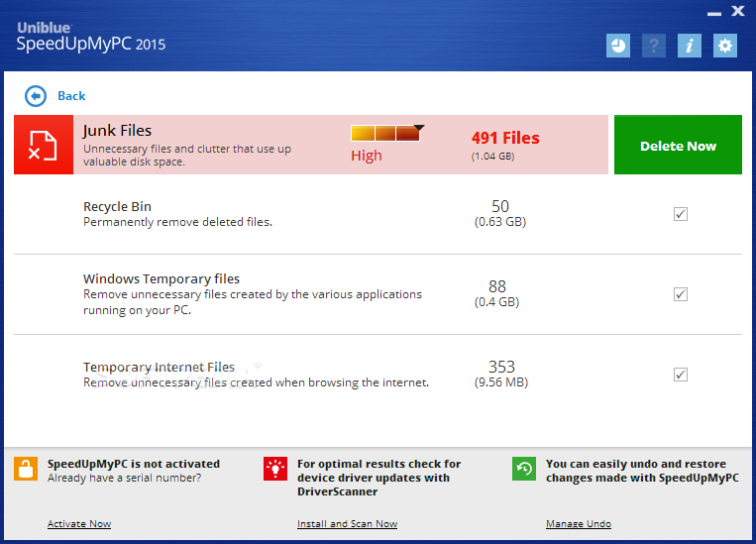Click the green undo restore icon
Viewport: 756px width, 544px height.
(x=524, y=469)
